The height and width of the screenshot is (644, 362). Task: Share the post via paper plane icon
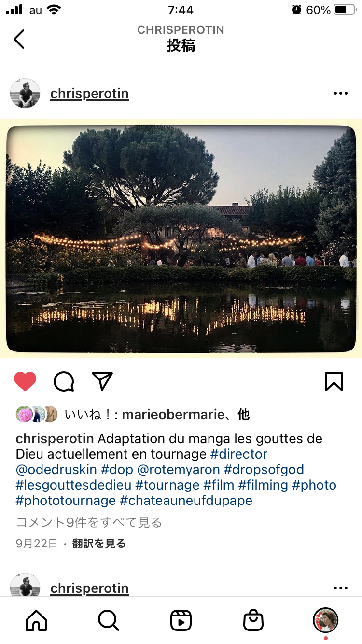coord(102,381)
